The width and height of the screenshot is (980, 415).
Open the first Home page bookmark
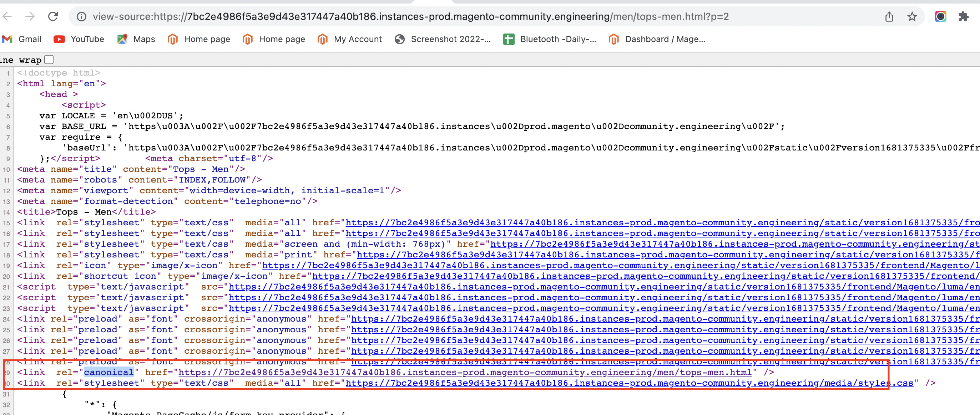[198, 39]
